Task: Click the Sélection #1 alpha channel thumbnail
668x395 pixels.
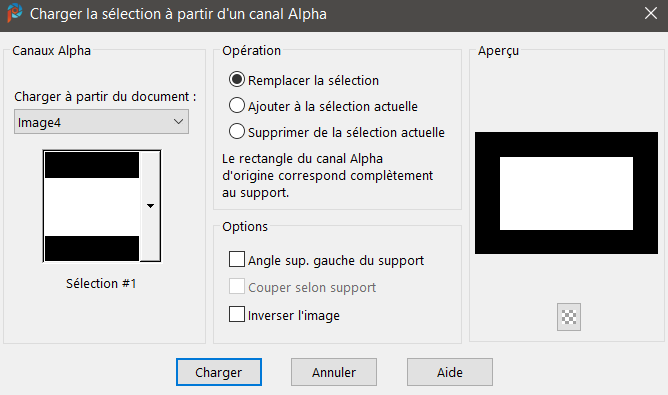Action: pos(92,206)
